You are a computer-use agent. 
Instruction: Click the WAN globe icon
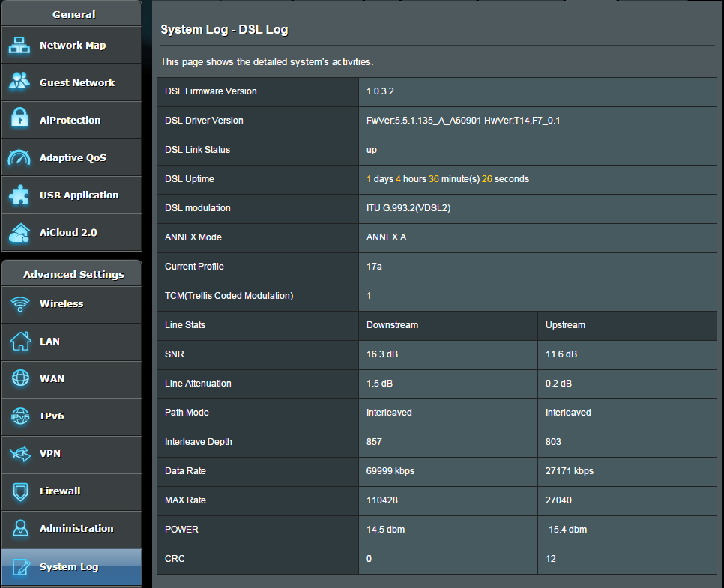click(20, 378)
